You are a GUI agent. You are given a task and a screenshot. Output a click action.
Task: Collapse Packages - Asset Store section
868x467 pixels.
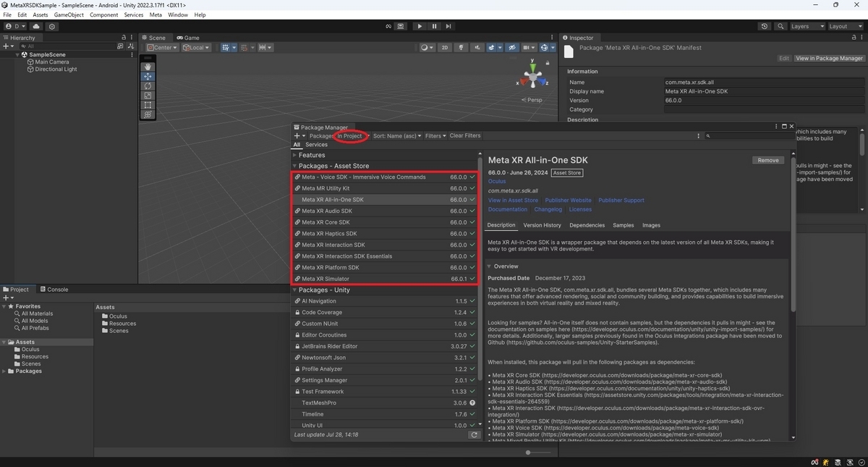click(295, 166)
